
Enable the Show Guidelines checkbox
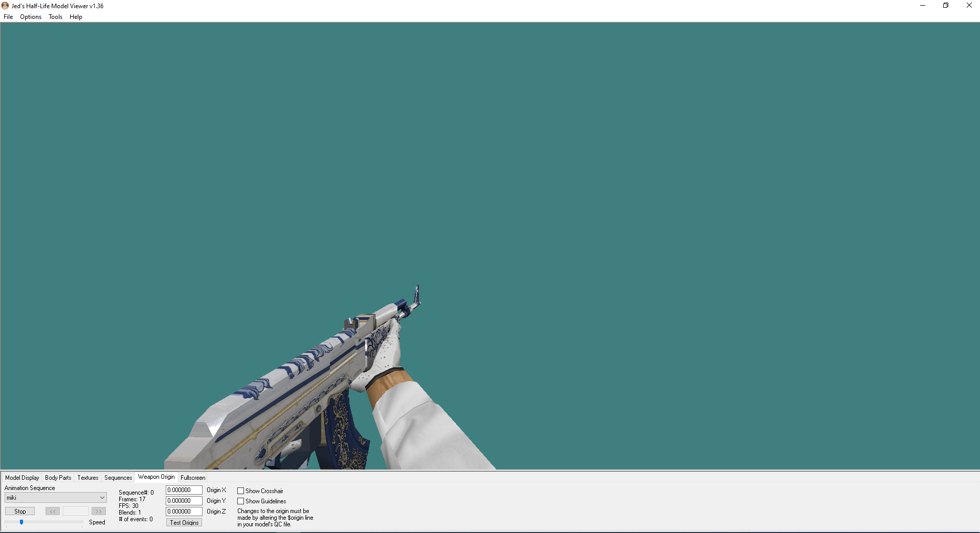tap(240, 501)
